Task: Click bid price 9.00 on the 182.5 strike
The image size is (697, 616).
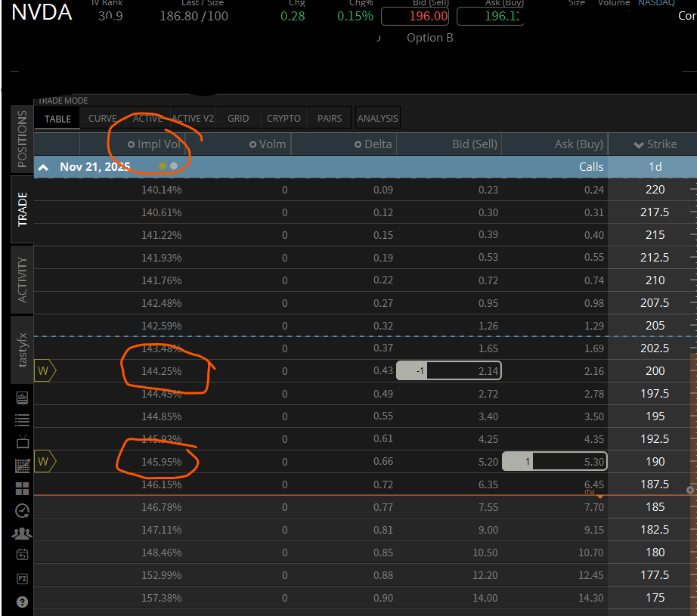Action: 488,530
